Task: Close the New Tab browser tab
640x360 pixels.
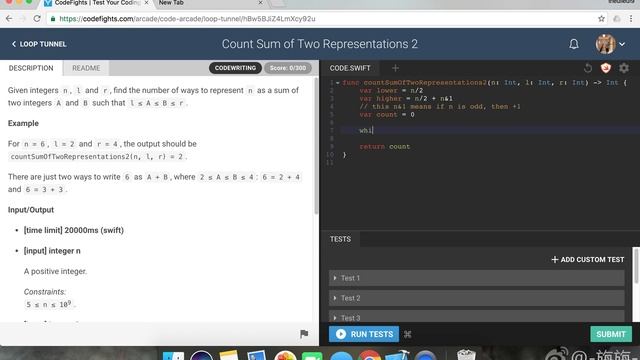Action: pos(260,3)
